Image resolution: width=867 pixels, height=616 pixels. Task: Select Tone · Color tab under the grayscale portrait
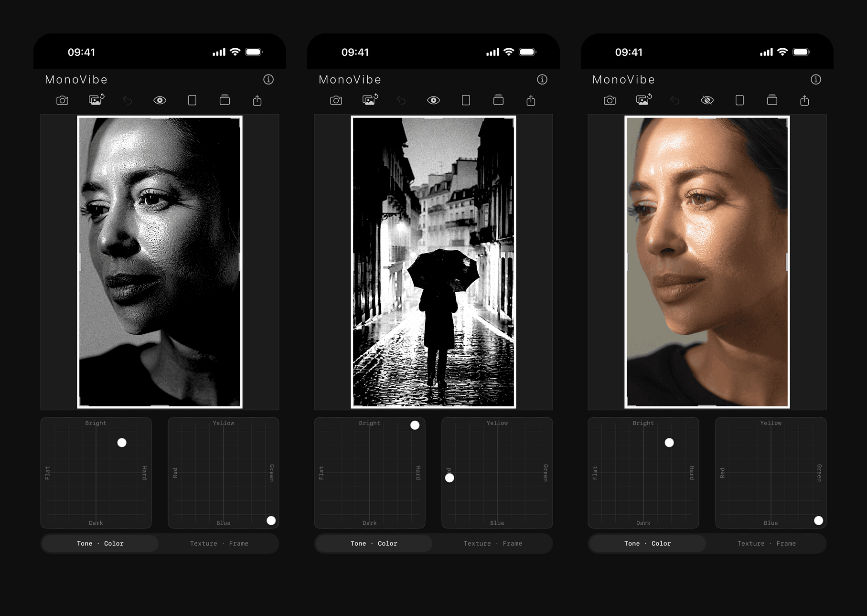click(x=100, y=543)
